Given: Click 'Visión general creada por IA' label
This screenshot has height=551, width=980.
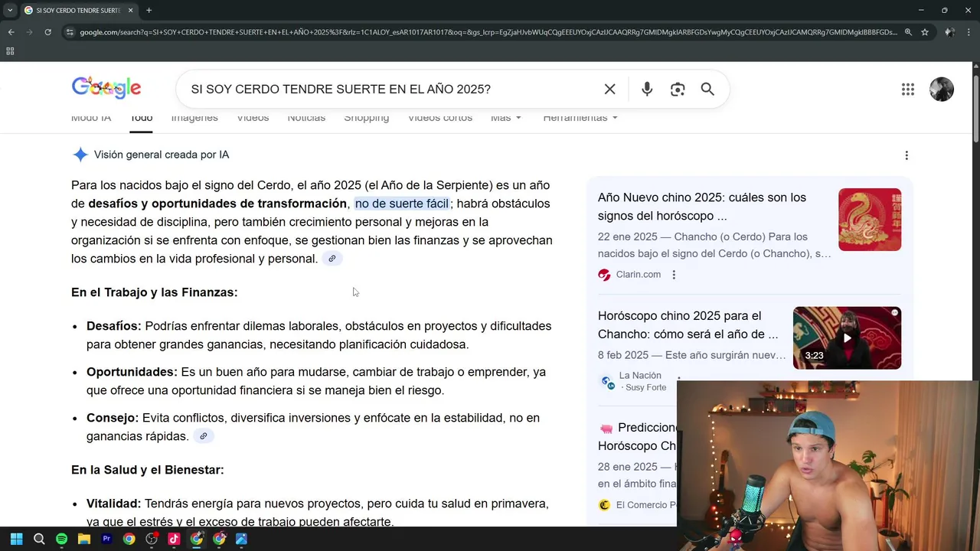Looking at the screenshot, I should pyautogui.click(x=162, y=155).
